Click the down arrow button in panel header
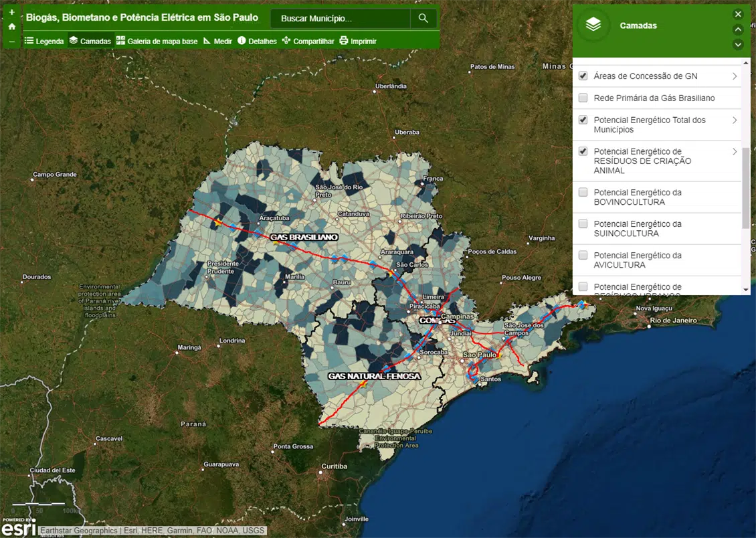The height and width of the screenshot is (538, 756). coord(738,44)
